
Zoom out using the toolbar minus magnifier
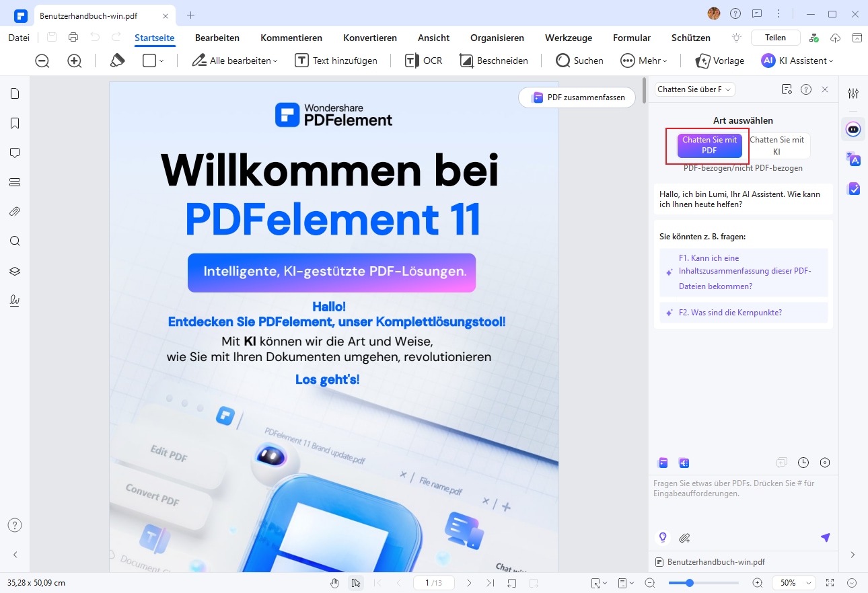(42, 61)
